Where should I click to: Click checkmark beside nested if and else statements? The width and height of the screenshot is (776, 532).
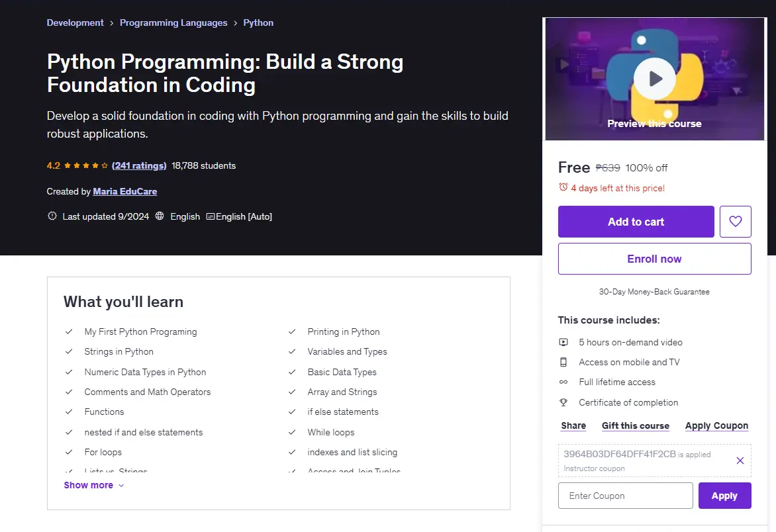(x=69, y=432)
